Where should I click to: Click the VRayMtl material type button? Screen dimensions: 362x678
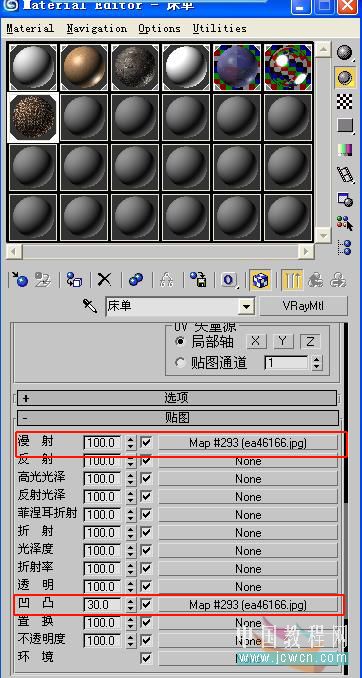point(304,306)
